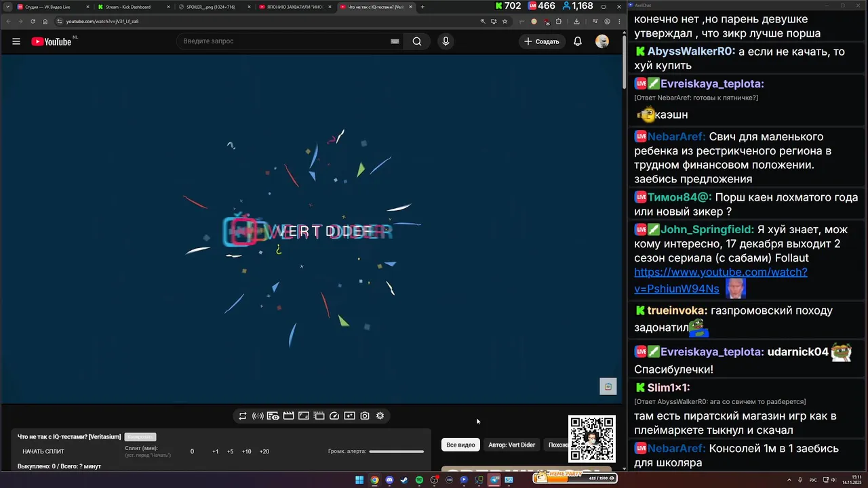The width and height of the screenshot is (868, 488).
Task: Open OBS Studio from the taskbar
Action: point(434,480)
